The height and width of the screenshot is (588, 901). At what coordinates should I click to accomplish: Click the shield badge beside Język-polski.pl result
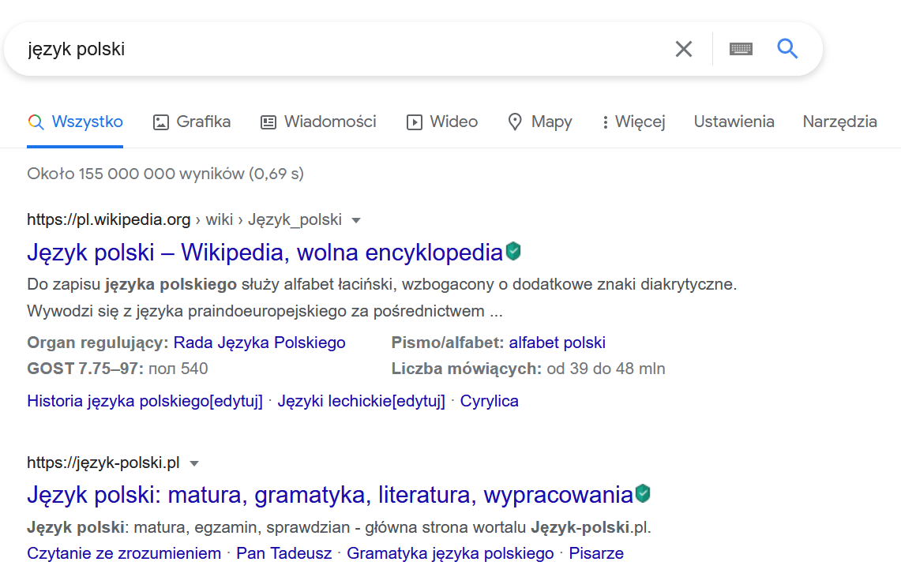[643, 492]
